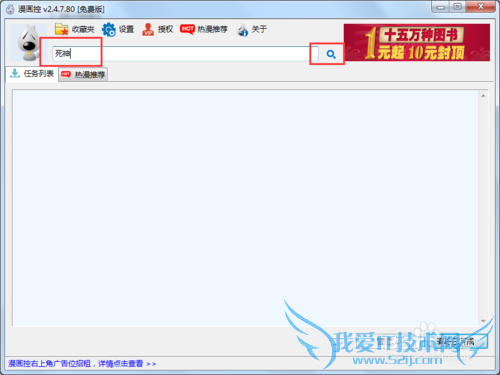
Task: Switch to the 任务列表 tab
Action: pos(32,74)
